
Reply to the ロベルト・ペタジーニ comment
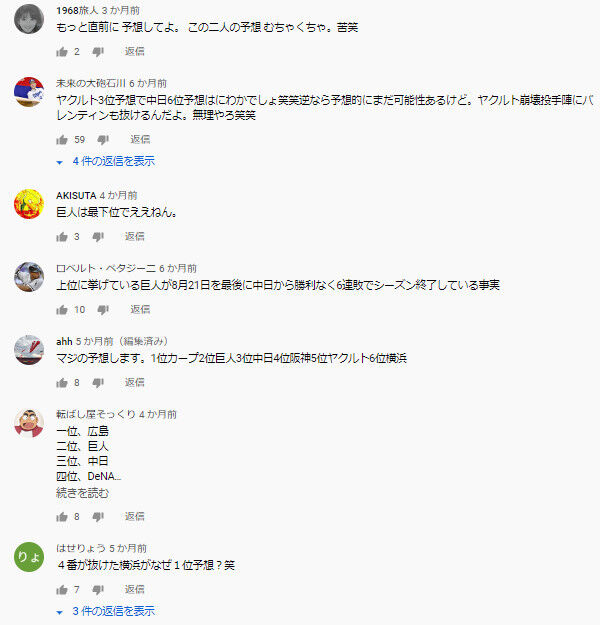coord(140,309)
